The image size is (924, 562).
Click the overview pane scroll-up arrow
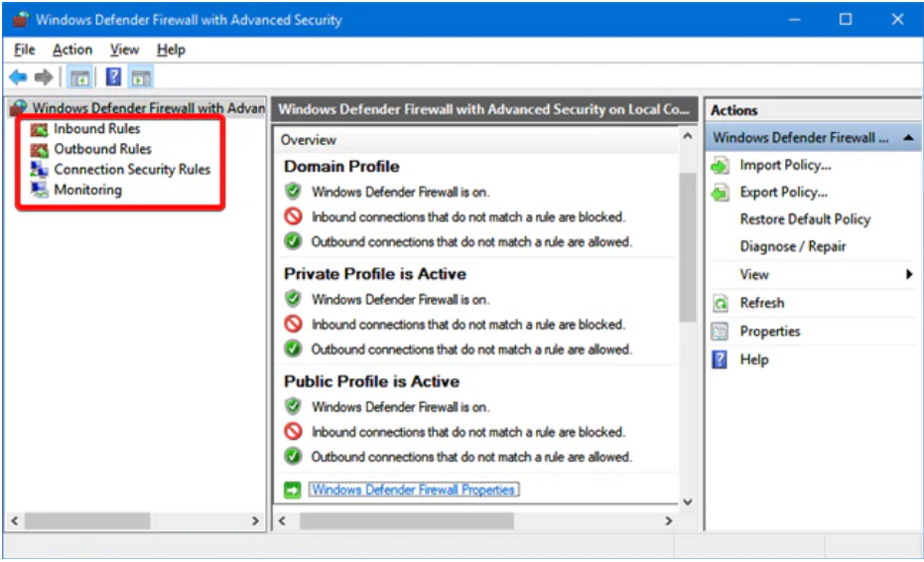(x=687, y=136)
